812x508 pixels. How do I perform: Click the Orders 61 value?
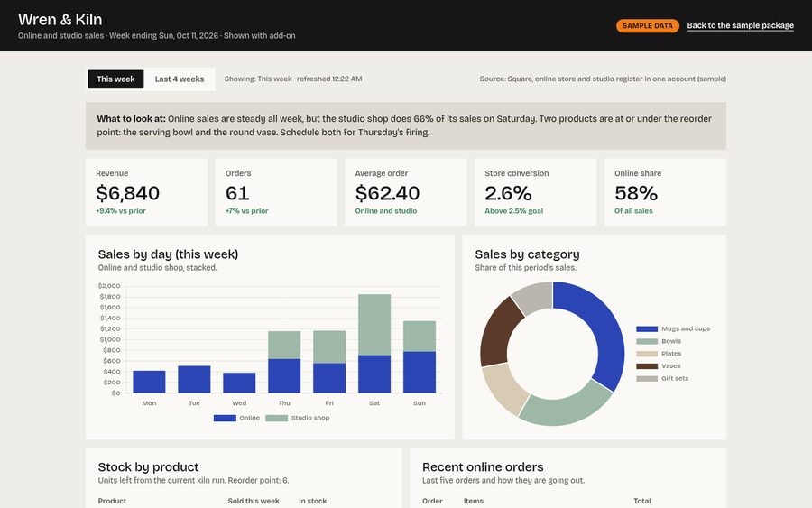coord(237,193)
